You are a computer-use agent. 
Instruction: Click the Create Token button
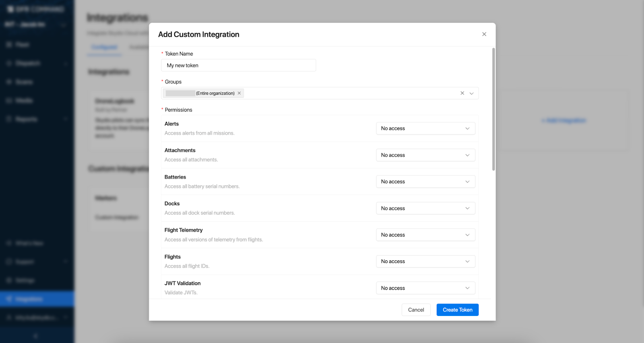click(457, 310)
